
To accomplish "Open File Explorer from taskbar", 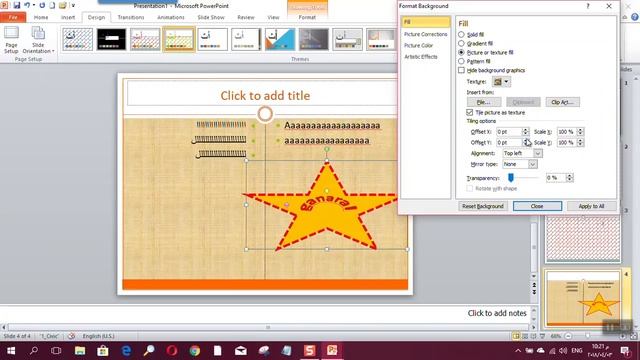I will point(80,351).
